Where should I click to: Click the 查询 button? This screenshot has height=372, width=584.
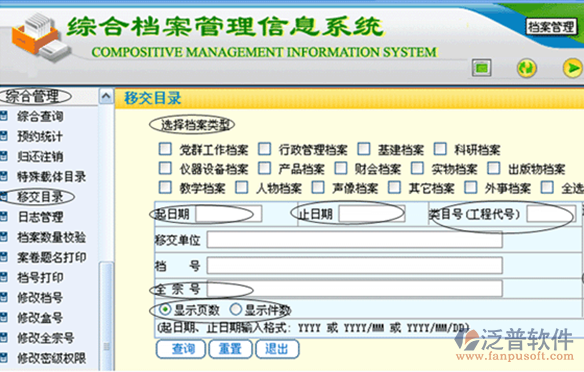coord(181,349)
